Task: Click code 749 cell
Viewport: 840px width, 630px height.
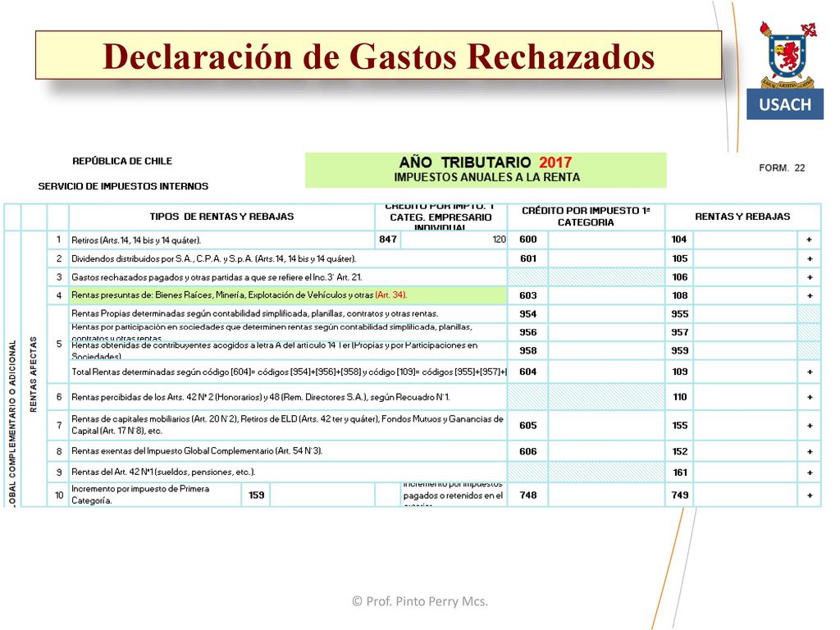Action: [679, 495]
